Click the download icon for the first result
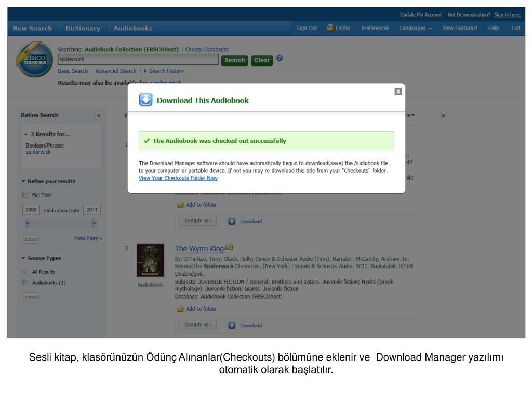532x399 pixels. tap(232, 221)
